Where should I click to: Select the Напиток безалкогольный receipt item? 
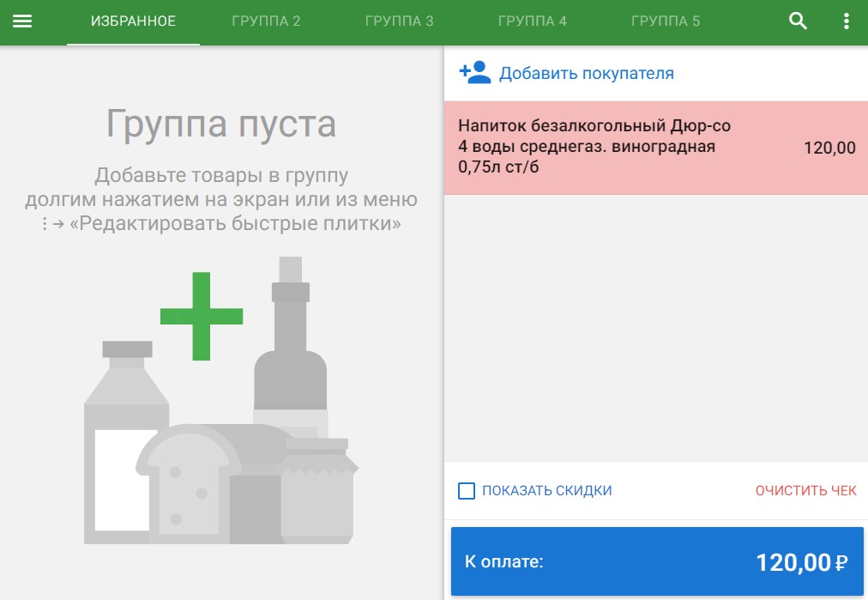click(594, 147)
